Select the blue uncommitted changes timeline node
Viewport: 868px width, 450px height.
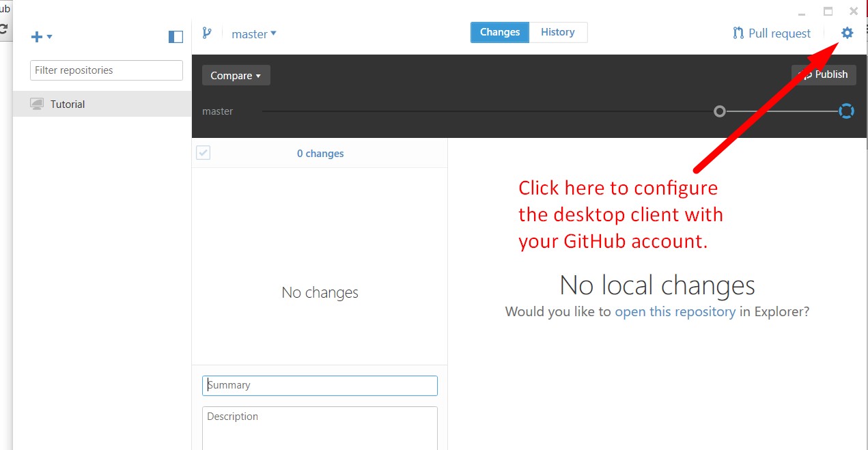[846, 111]
